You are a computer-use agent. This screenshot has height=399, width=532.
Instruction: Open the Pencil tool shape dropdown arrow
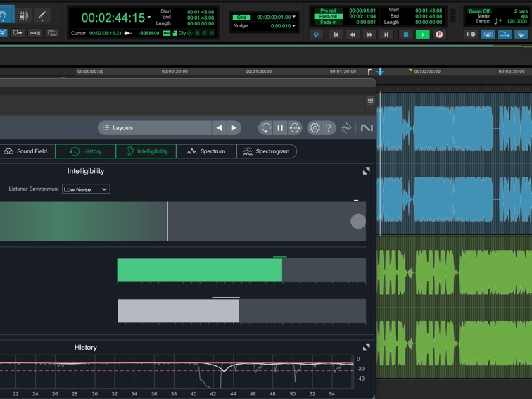tap(42, 21)
